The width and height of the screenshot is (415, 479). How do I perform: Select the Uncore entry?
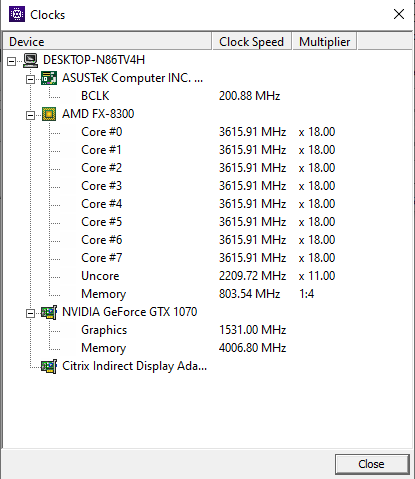[x=100, y=276]
